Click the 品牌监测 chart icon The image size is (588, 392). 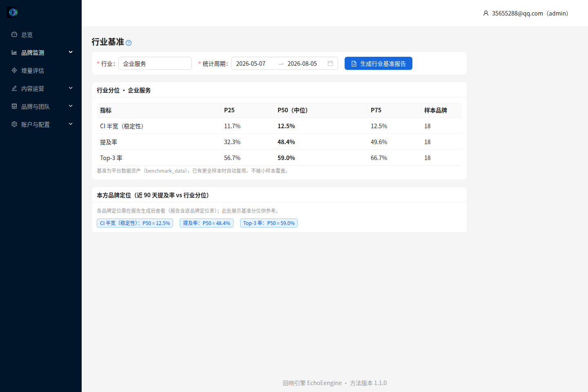tap(14, 53)
